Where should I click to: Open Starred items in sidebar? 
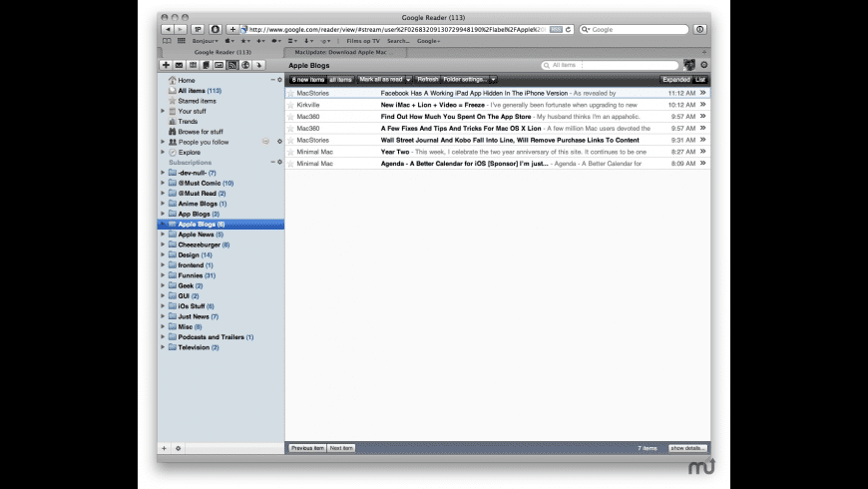tap(197, 101)
